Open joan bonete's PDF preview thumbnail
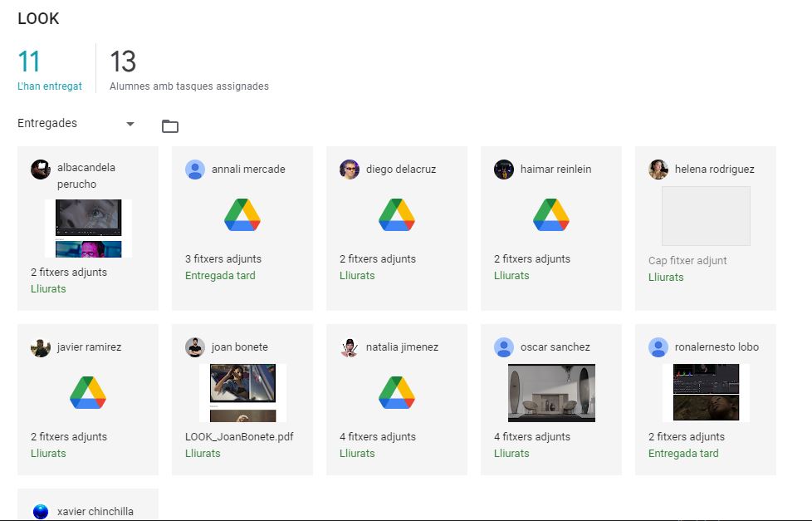The image size is (812, 521). (242, 392)
